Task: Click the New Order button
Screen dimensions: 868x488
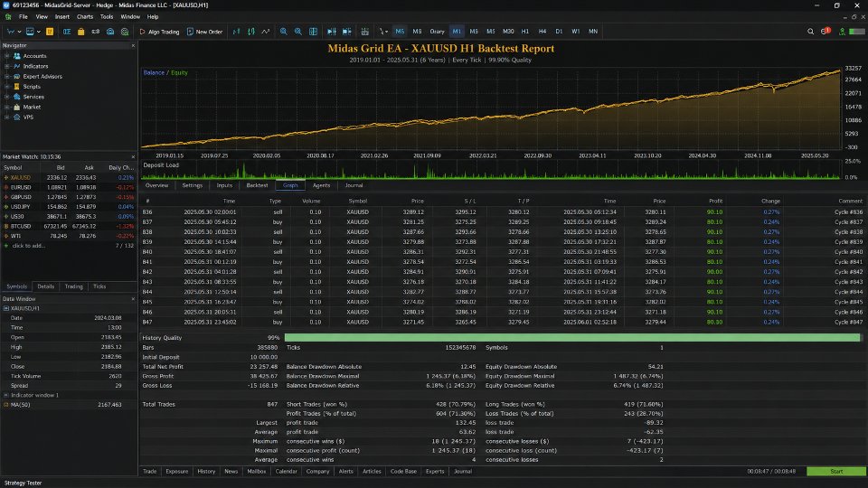Action: tap(205, 32)
